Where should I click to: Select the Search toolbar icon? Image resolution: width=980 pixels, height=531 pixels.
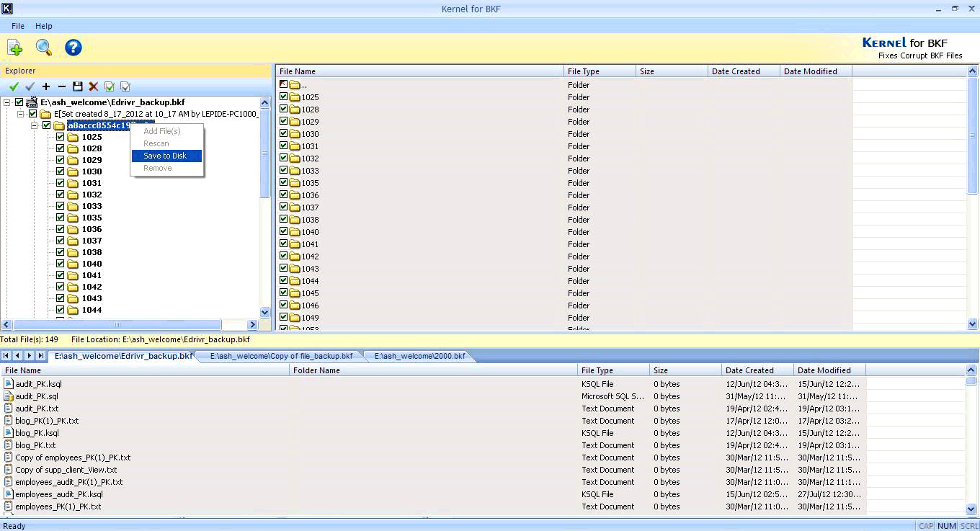pos(43,48)
